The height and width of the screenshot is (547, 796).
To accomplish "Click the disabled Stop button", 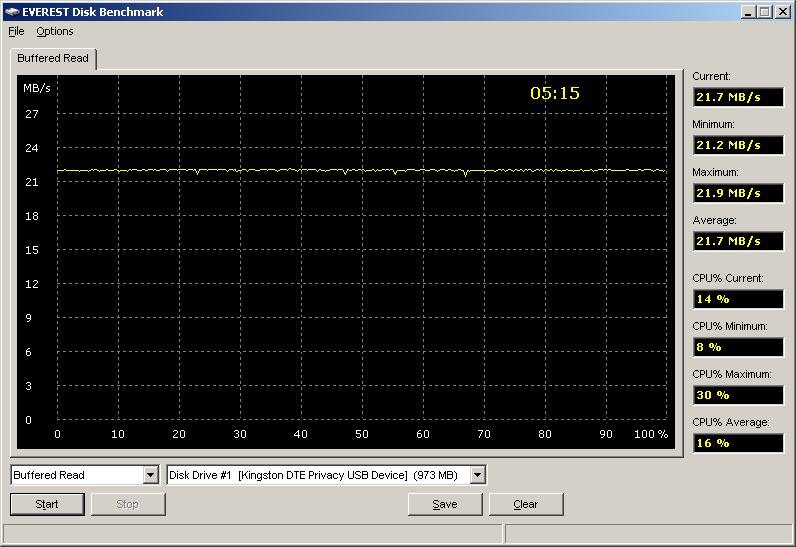I will coord(128,504).
